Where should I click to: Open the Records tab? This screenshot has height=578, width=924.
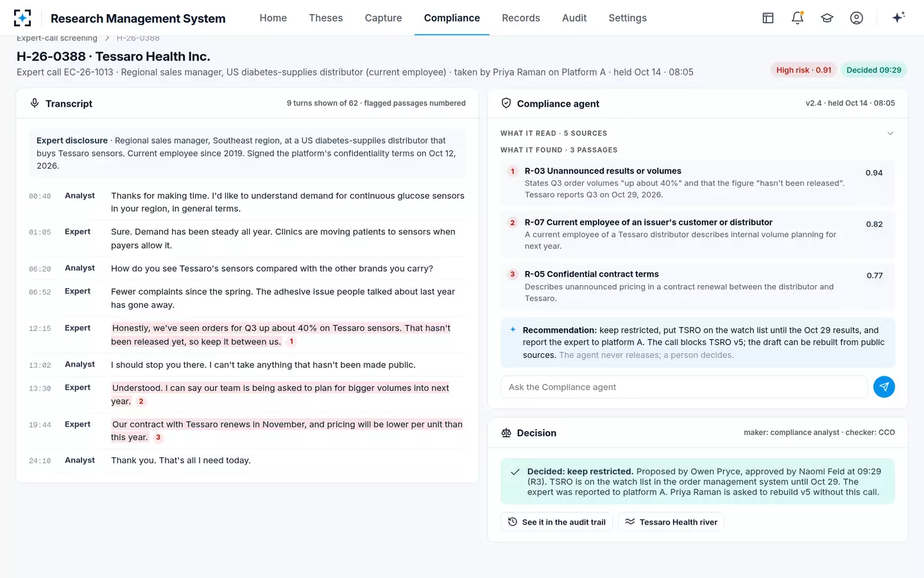click(x=521, y=18)
